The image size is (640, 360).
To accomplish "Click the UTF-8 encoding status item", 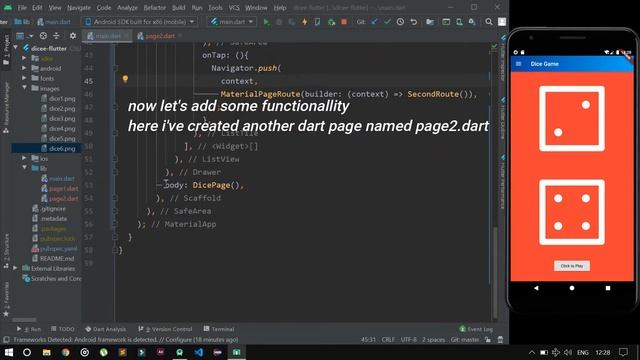I will [409, 340].
